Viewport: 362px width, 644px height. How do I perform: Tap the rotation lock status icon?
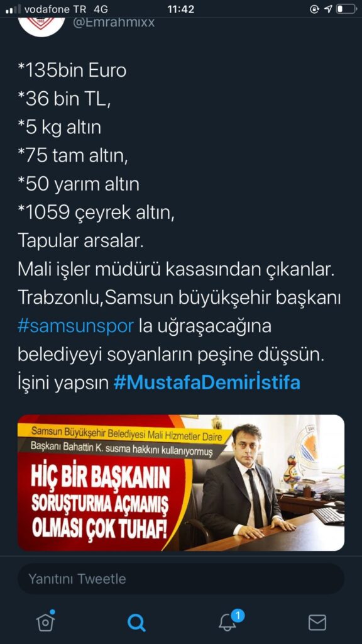pyautogui.click(x=314, y=9)
